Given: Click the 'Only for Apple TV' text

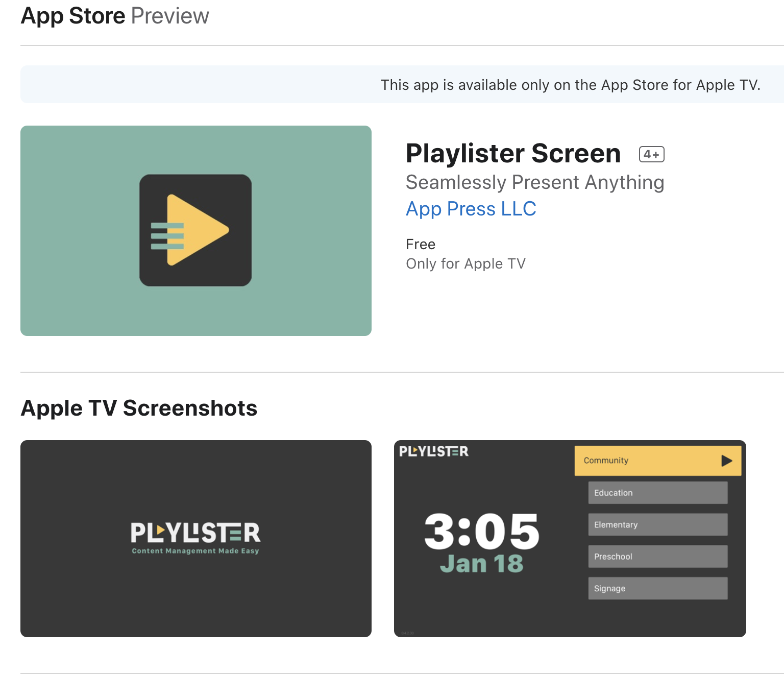Looking at the screenshot, I should pyautogui.click(x=465, y=263).
